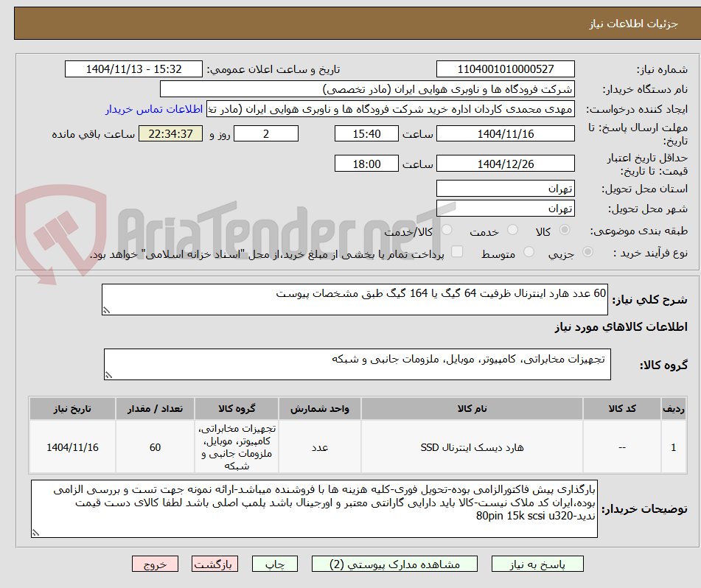701x588 pixels.
Task: Click the گروه کالا table column header
Action: click(237, 408)
